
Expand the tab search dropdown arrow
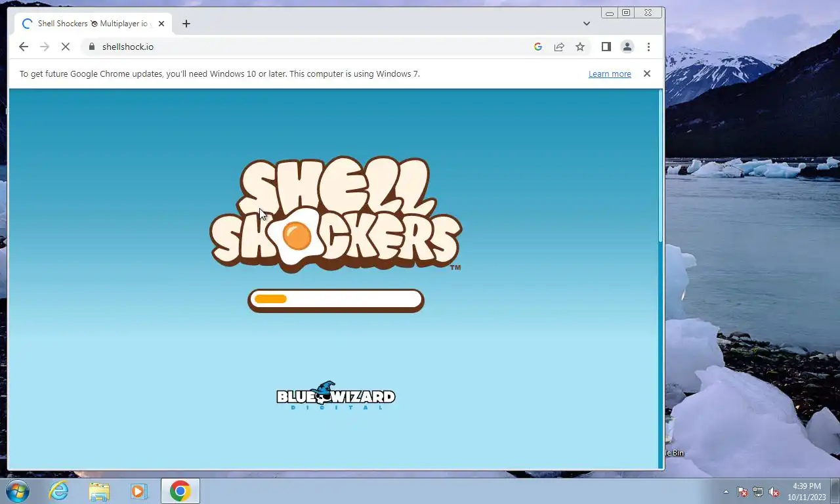pyautogui.click(x=587, y=24)
